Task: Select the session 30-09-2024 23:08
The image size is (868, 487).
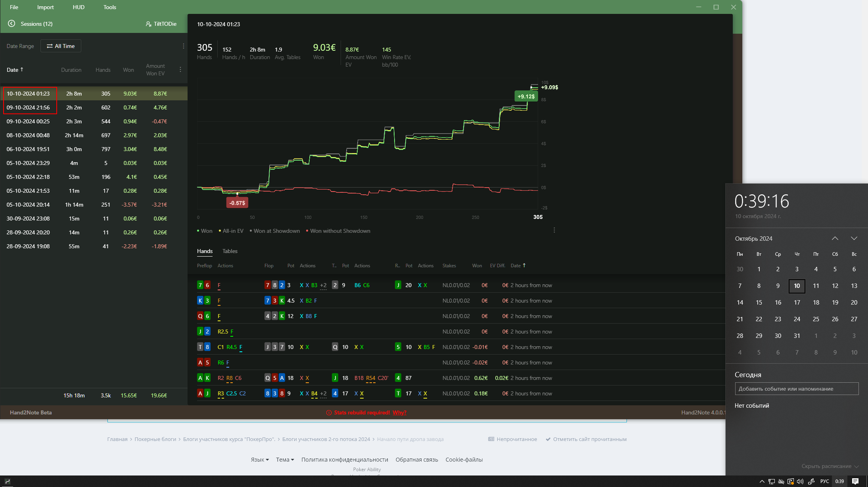Action: coord(94,219)
